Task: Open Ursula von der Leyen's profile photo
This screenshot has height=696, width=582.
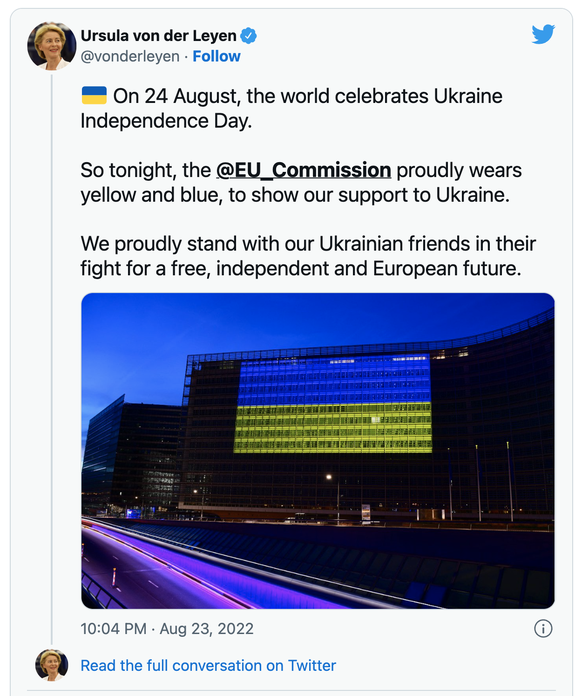Action: [x=51, y=46]
